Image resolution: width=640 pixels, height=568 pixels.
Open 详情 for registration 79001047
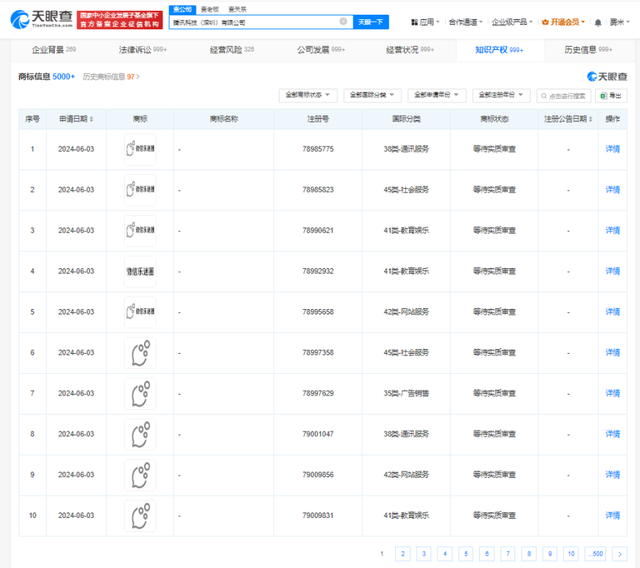click(612, 434)
